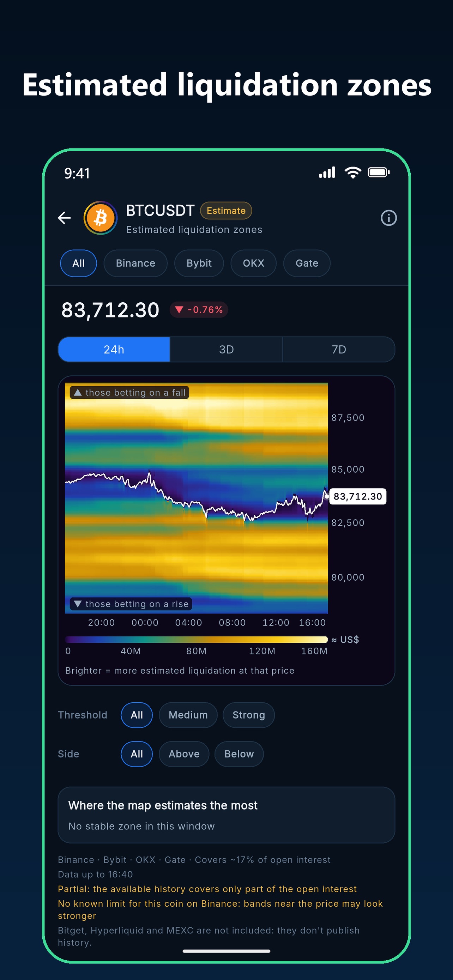Switch to the 7D timeframe tab
Screen dimensions: 453x980
click(x=339, y=350)
